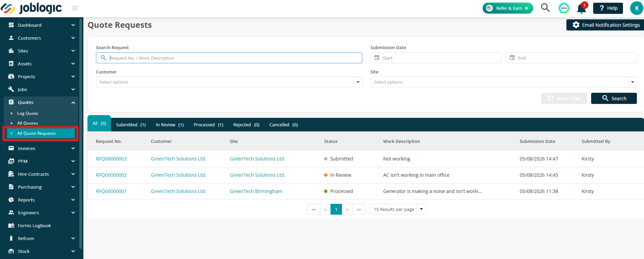Click the Stock sidebar icon
Screen dimensions: 644x259
[x=11, y=251]
